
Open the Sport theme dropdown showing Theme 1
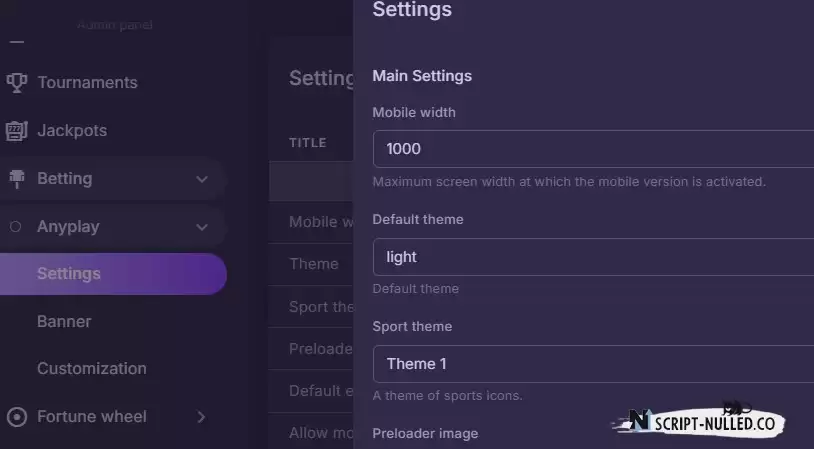(x=593, y=364)
